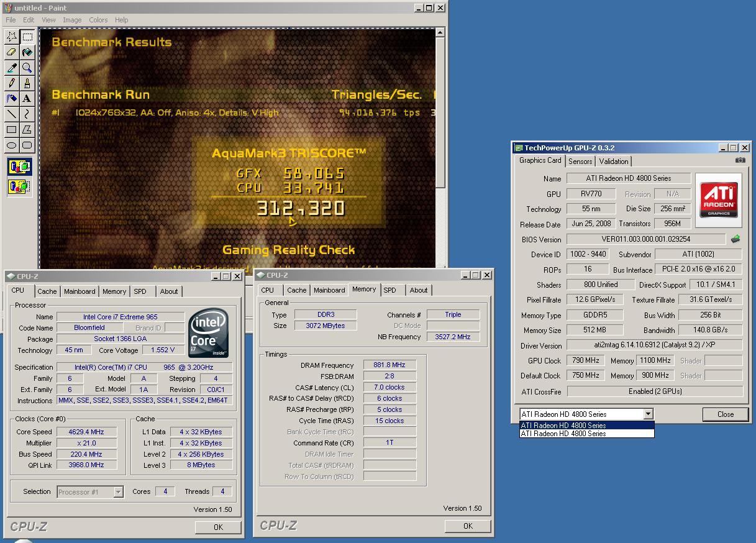Choose the straight Line tool
Screen dimensions: 756x543
12,114
